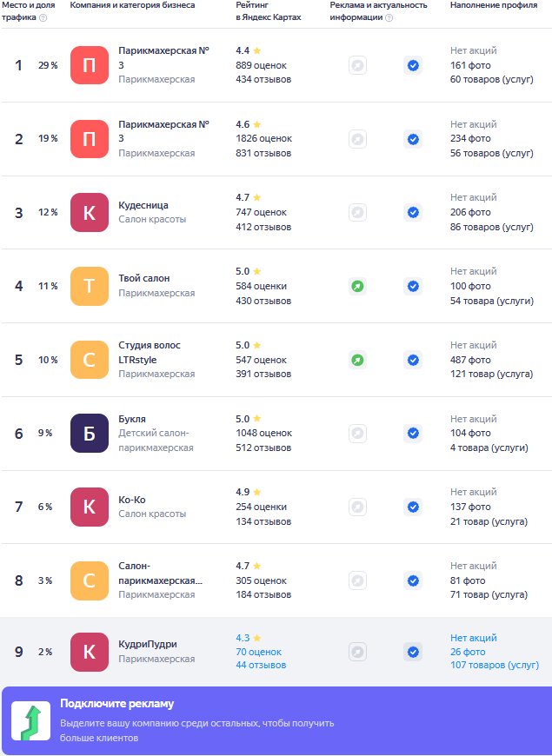Screen dimensions: 552x756
Task: Click the green arrow icon in the advertising banner
Action: click(30, 721)
